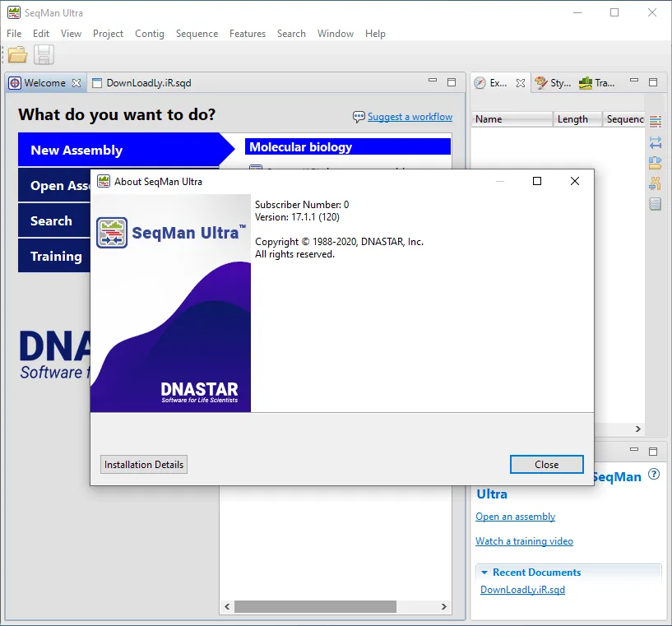Open a project with the folder icon
The image size is (672, 626).
[x=17, y=54]
